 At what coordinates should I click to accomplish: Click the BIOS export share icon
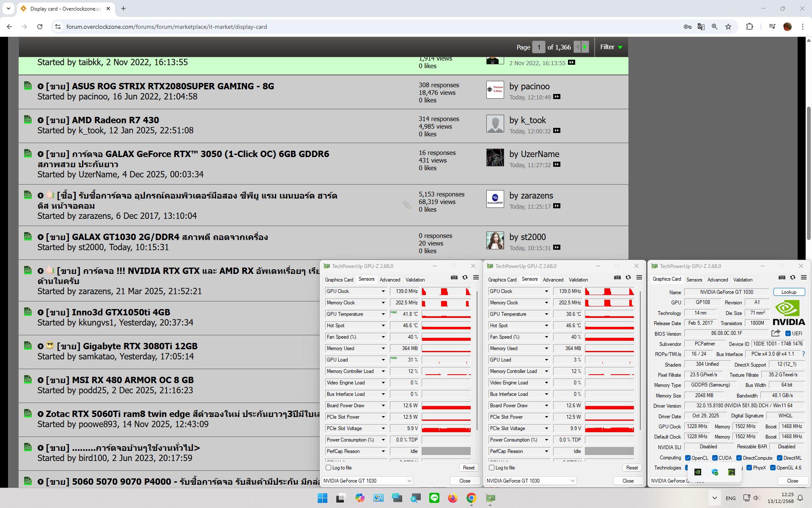[776, 333]
